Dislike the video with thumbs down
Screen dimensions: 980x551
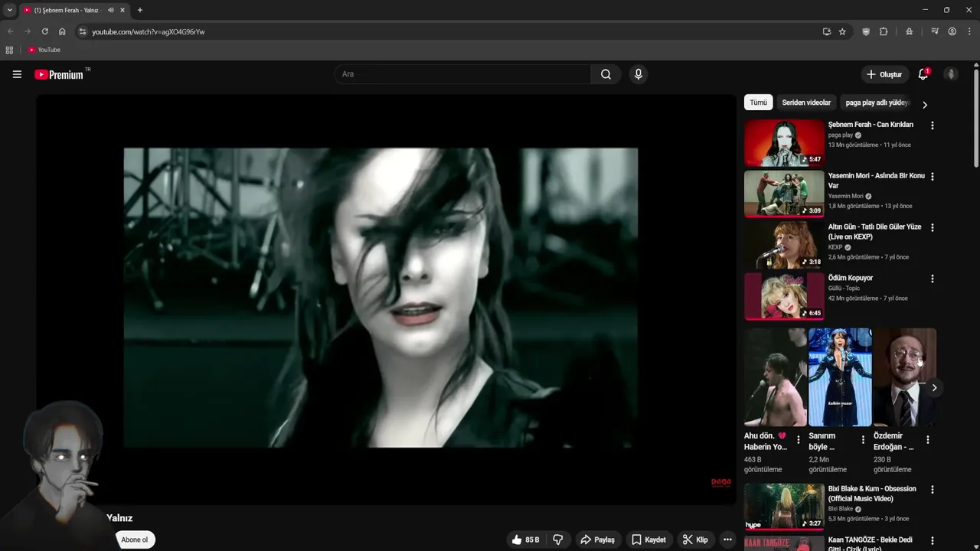(x=558, y=540)
